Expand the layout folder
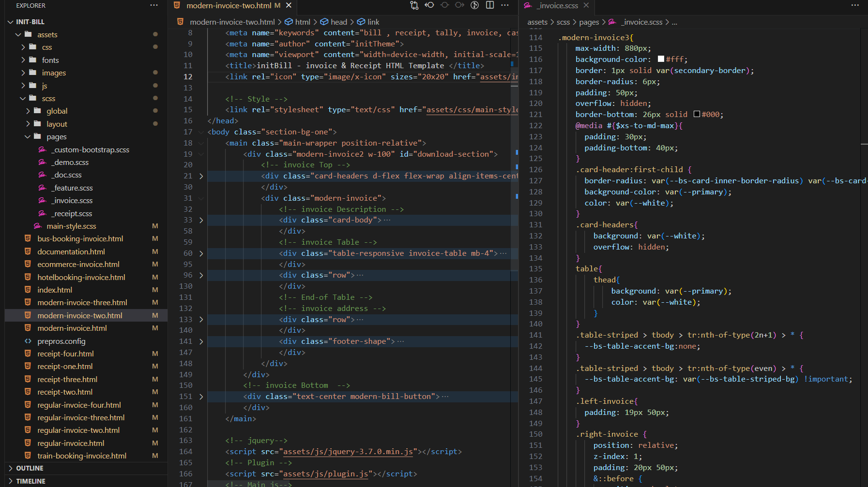Image resolution: width=868 pixels, height=487 pixels. (28, 124)
